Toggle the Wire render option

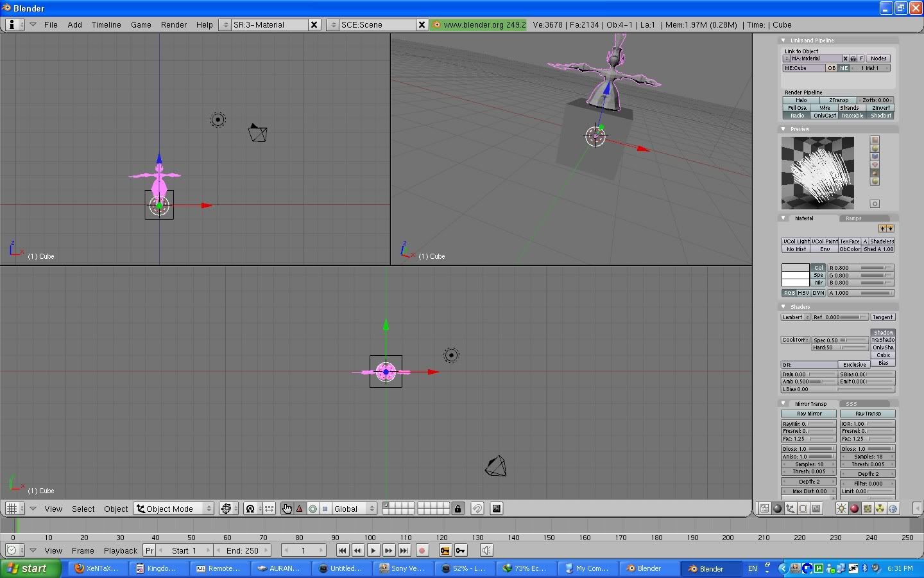[x=825, y=108]
